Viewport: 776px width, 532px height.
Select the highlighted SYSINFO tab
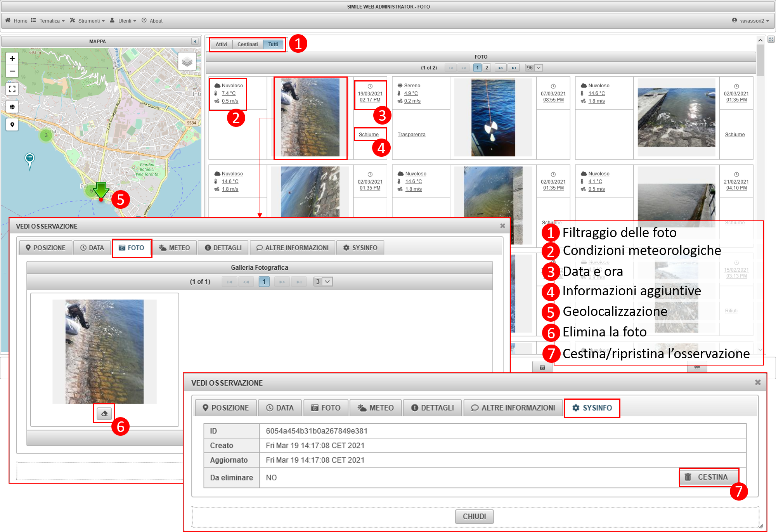click(592, 407)
